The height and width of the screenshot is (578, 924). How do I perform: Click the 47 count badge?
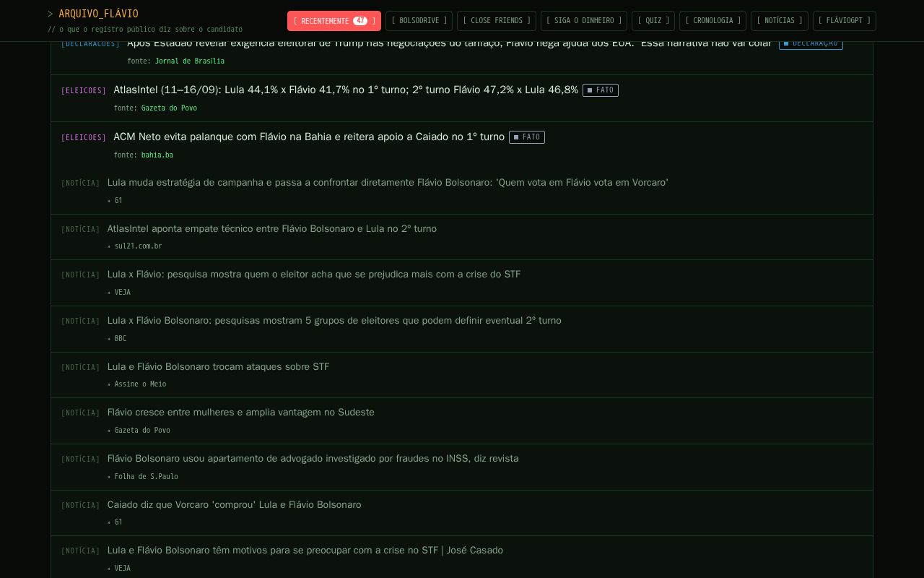(360, 21)
